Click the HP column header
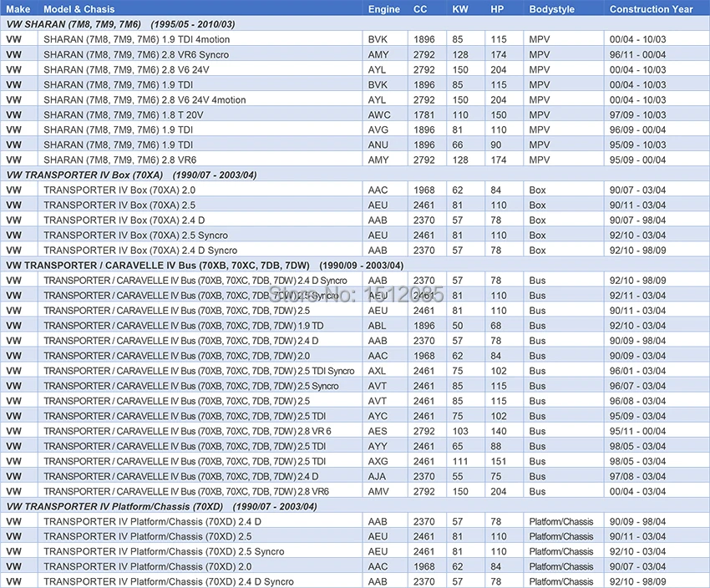The height and width of the screenshot is (588, 710). (x=497, y=9)
